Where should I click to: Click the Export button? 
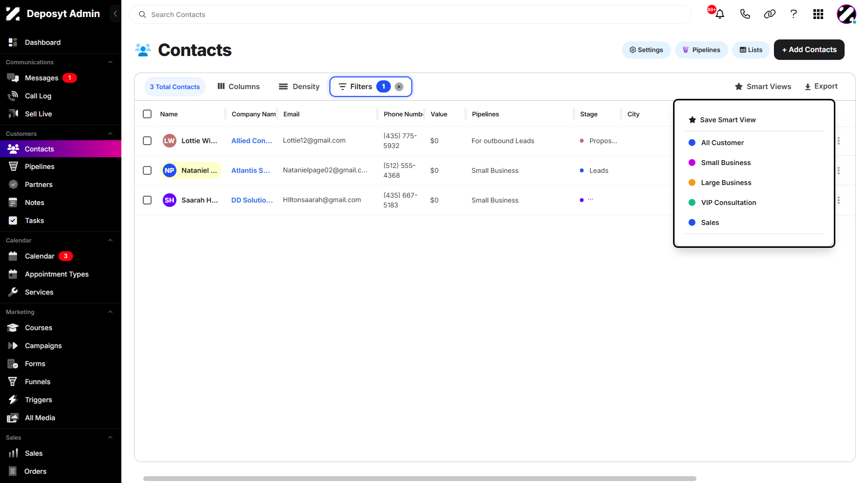tap(821, 87)
